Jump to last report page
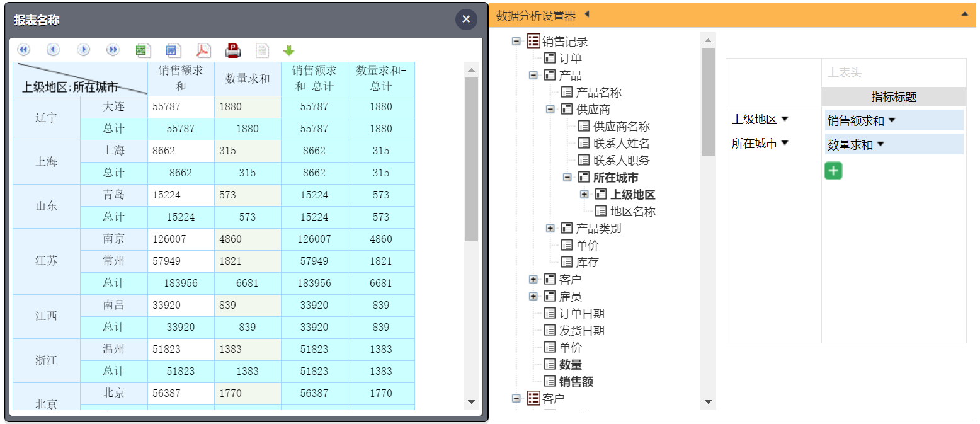Viewport: 980px width, 424px height. tap(113, 50)
